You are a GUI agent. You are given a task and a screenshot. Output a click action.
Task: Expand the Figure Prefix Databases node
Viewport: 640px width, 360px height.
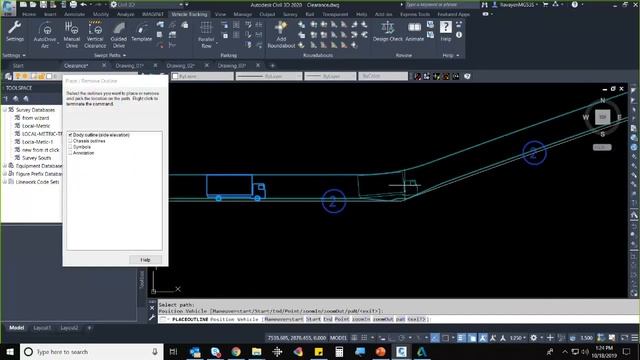click(x=5, y=174)
